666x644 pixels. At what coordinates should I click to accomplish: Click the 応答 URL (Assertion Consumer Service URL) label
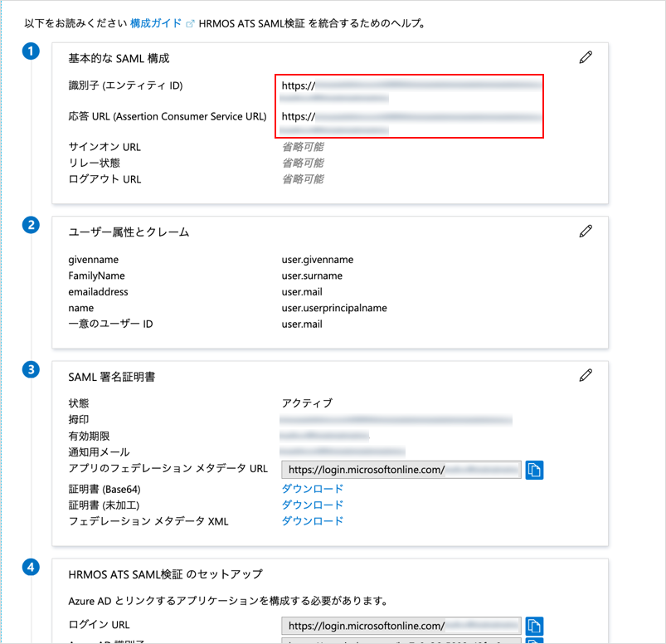point(168,116)
